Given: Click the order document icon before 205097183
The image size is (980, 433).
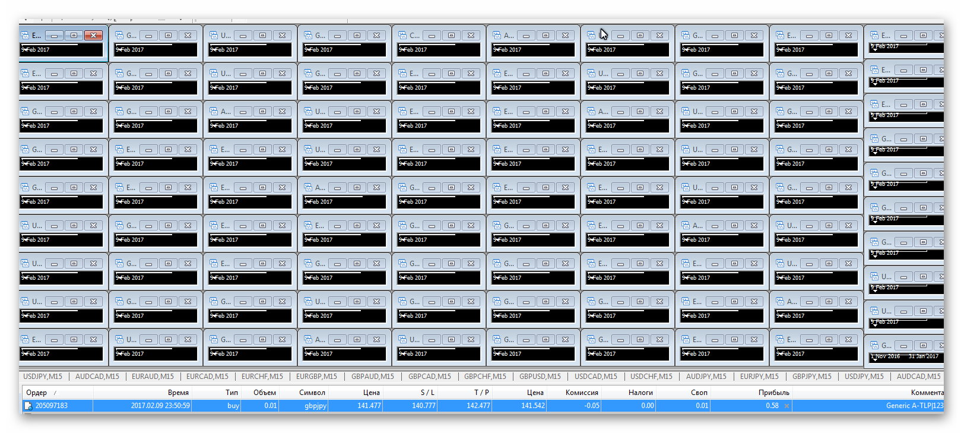Looking at the screenshot, I should coord(28,406).
